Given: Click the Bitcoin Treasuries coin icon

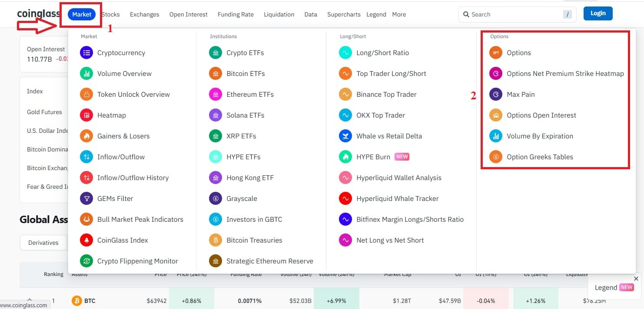Looking at the screenshot, I should (x=216, y=240).
